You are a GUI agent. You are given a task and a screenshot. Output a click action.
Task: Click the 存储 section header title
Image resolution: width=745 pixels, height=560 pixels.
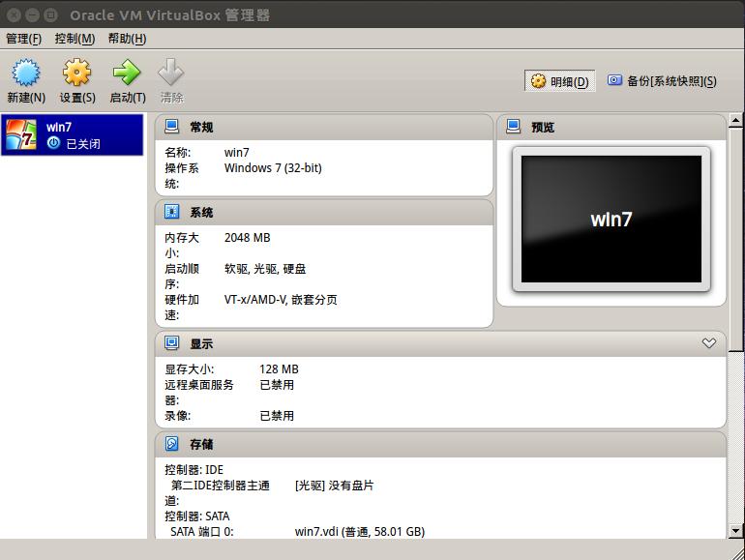(201, 445)
